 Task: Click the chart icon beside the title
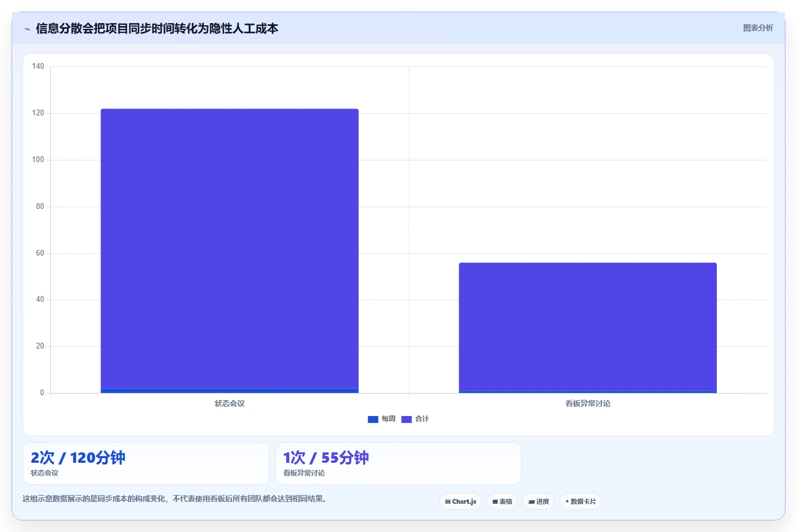click(27, 29)
